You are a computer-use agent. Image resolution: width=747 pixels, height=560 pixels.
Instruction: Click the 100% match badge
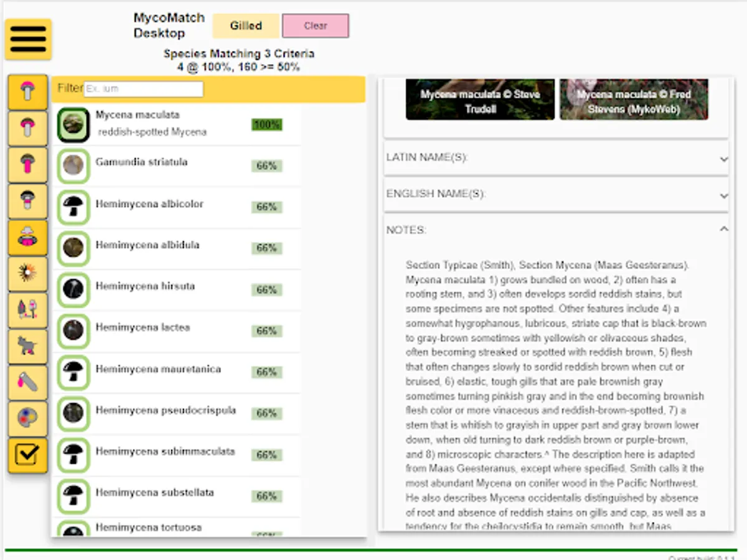[267, 125]
